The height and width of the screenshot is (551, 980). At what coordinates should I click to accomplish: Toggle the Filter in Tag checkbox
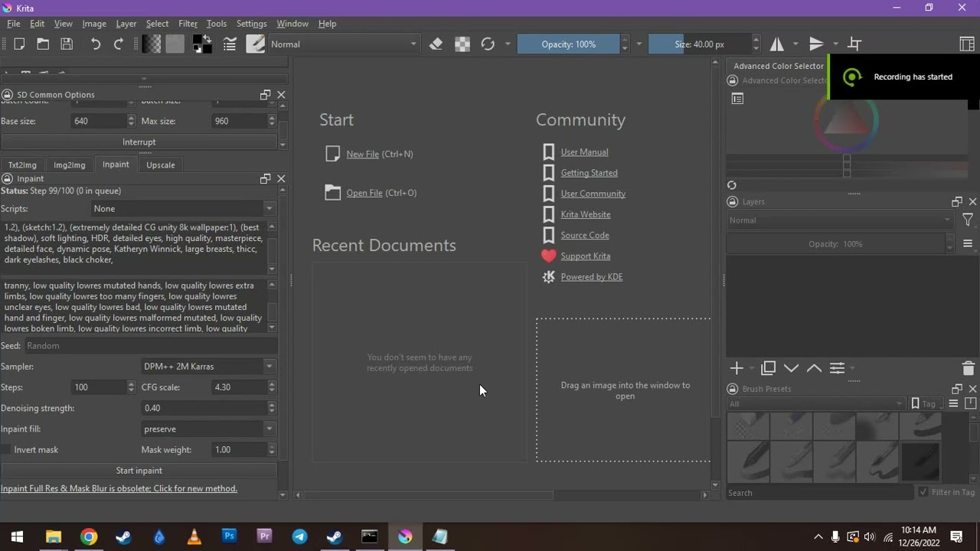(x=923, y=493)
